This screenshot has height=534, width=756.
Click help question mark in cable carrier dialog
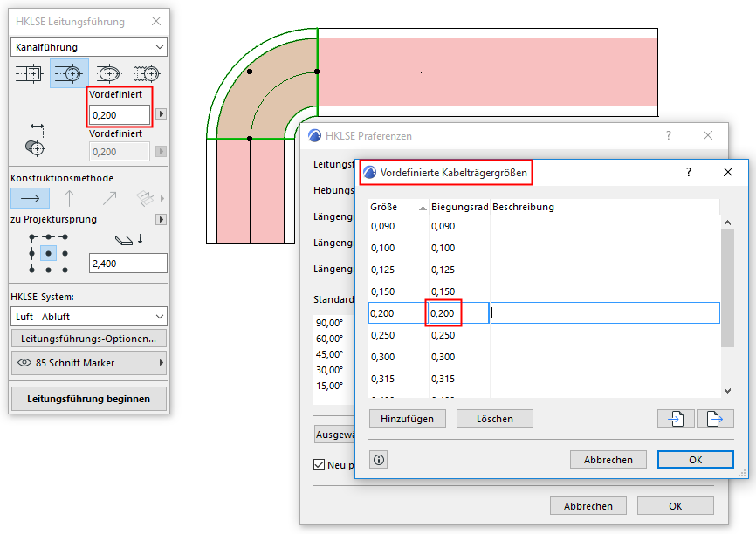tap(689, 172)
